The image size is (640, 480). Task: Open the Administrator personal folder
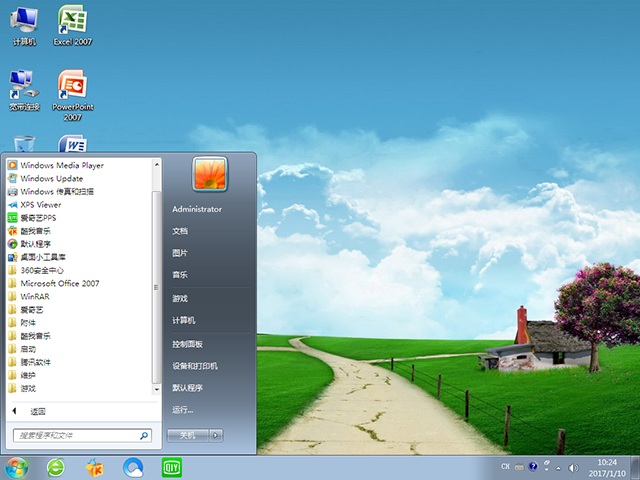coord(197,209)
